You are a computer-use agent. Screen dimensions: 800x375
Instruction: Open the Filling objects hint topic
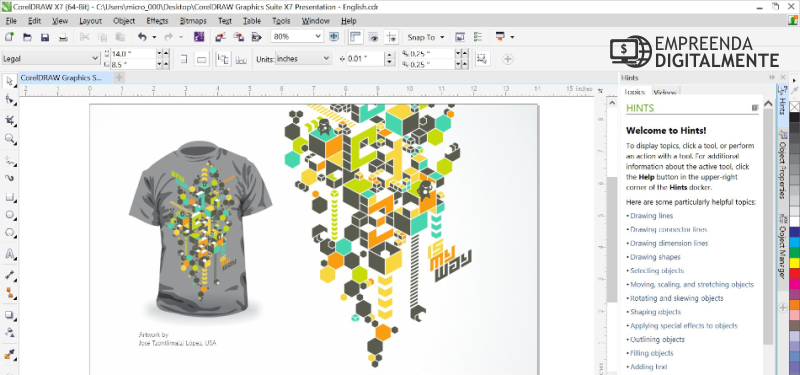[652, 353]
